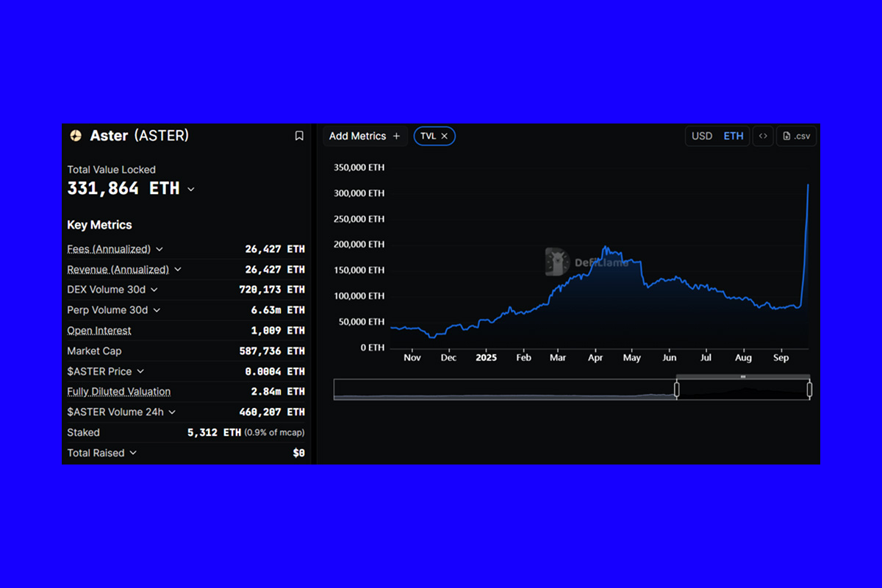Image resolution: width=882 pixels, height=588 pixels.
Task: Click the plus icon on Add Metrics
Action: click(397, 136)
